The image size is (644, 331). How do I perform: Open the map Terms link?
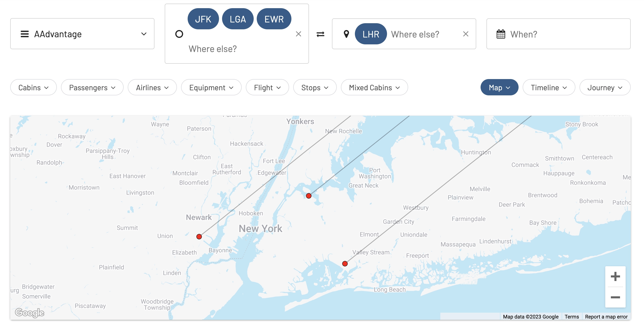[x=572, y=317]
